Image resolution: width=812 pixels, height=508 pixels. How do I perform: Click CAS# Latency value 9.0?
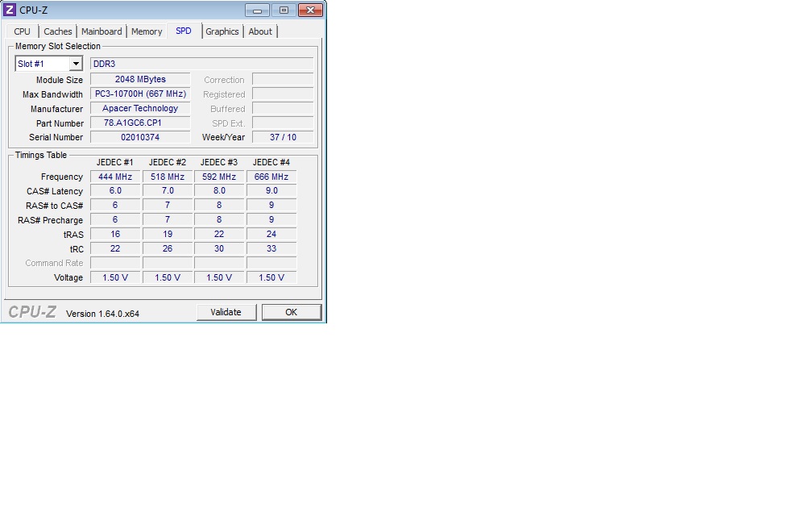coord(271,191)
